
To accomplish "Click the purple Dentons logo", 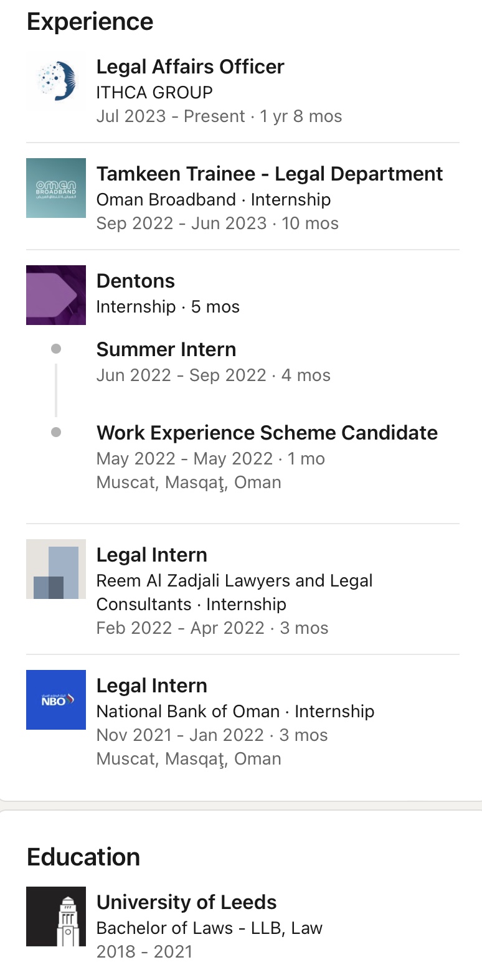I will pyautogui.click(x=56, y=295).
